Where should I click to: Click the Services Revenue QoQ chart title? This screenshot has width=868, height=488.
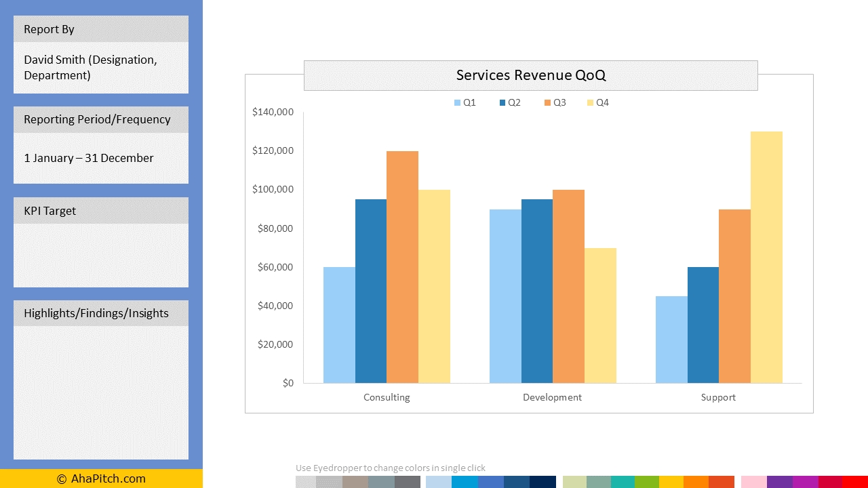531,75
